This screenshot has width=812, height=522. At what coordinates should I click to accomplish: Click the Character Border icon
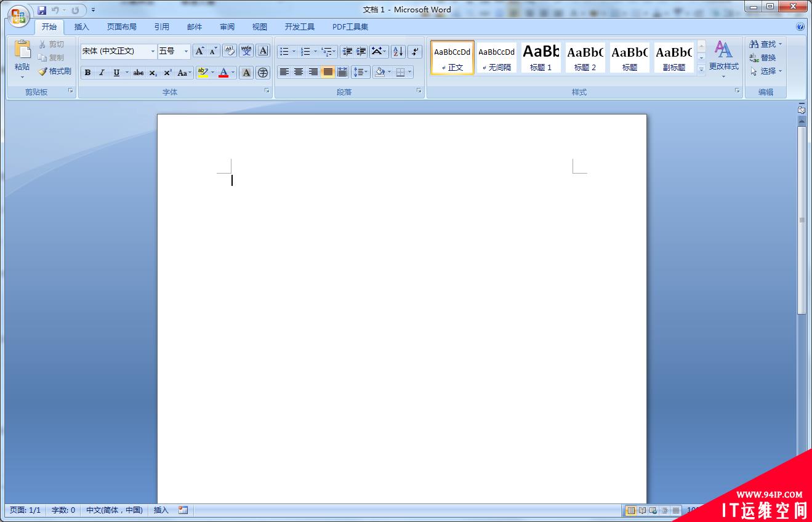pos(263,51)
